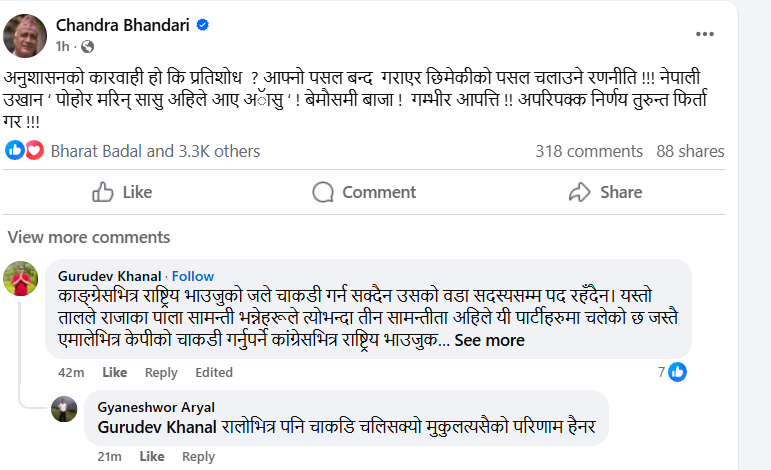Open Gyaneshwor Aryal's avatar
This screenshot has height=470, width=771.
pos(64,408)
